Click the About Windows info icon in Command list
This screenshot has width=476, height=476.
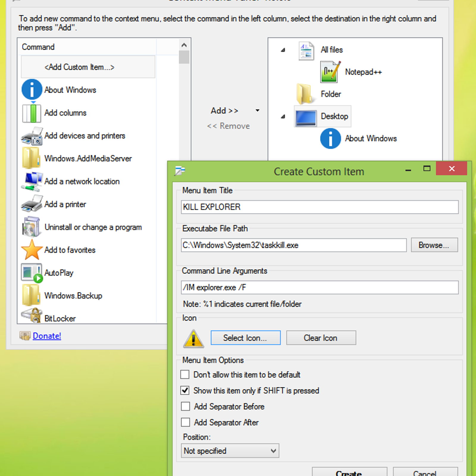pyautogui.click(x=32, y=90)
